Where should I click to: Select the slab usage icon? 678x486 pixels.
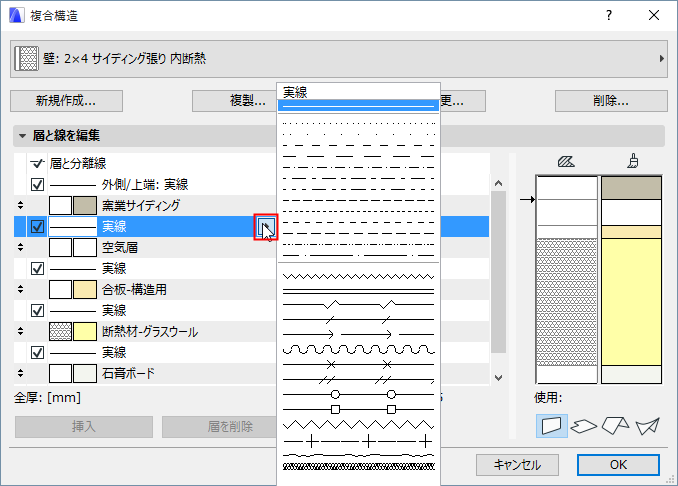(x=584, y=426)
